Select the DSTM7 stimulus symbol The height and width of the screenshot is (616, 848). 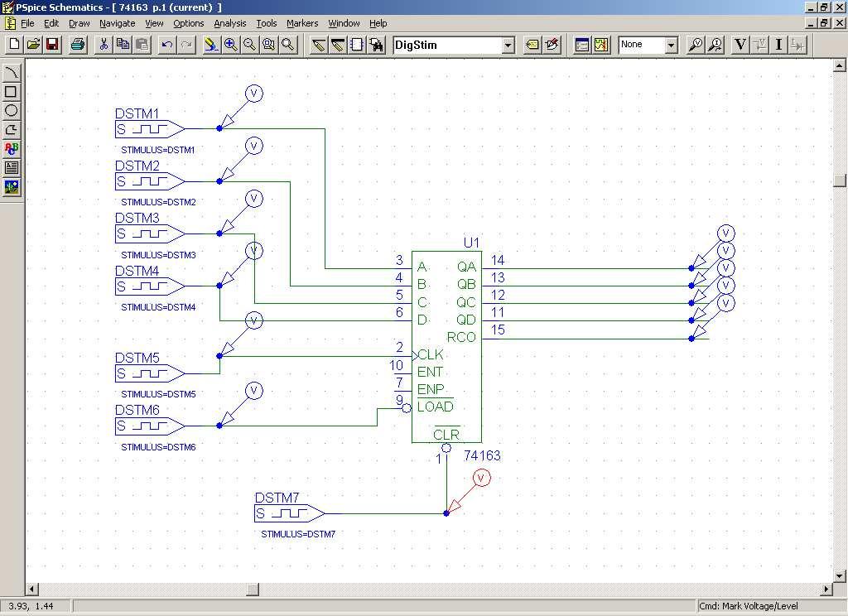(x=289, y=513)
